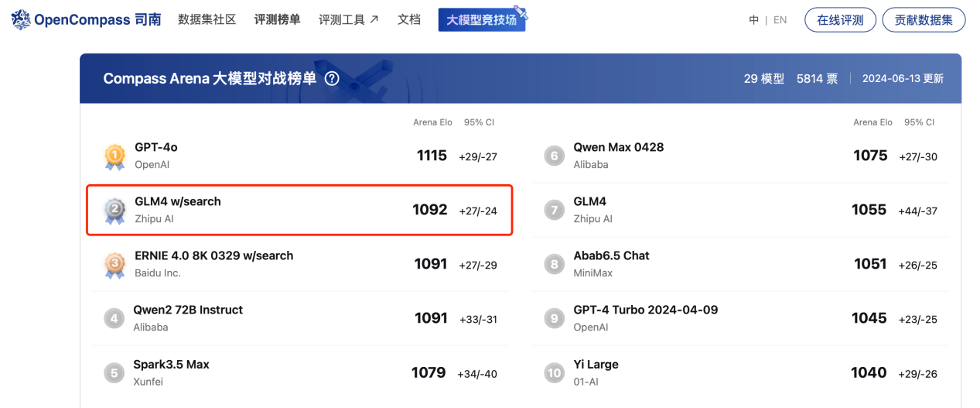Click rank 10 badge beside Yi Large
The height and width of the screenshot is (408, 980).
(x=554, y=373)
